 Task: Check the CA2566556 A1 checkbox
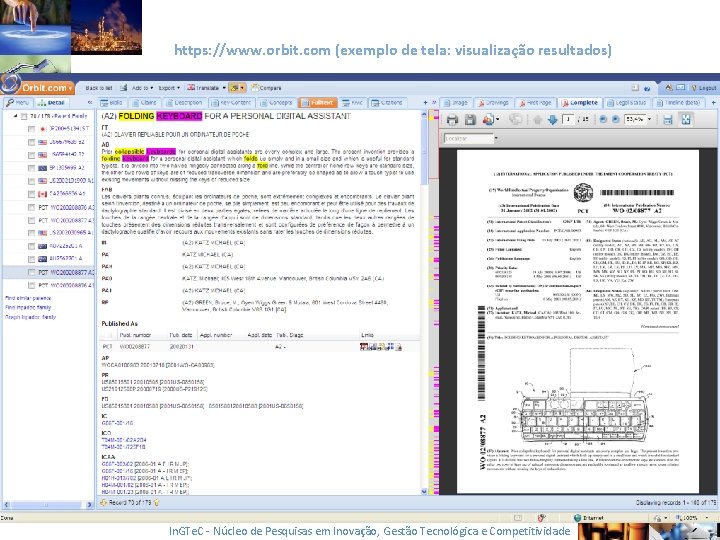[x=31, y=194]
